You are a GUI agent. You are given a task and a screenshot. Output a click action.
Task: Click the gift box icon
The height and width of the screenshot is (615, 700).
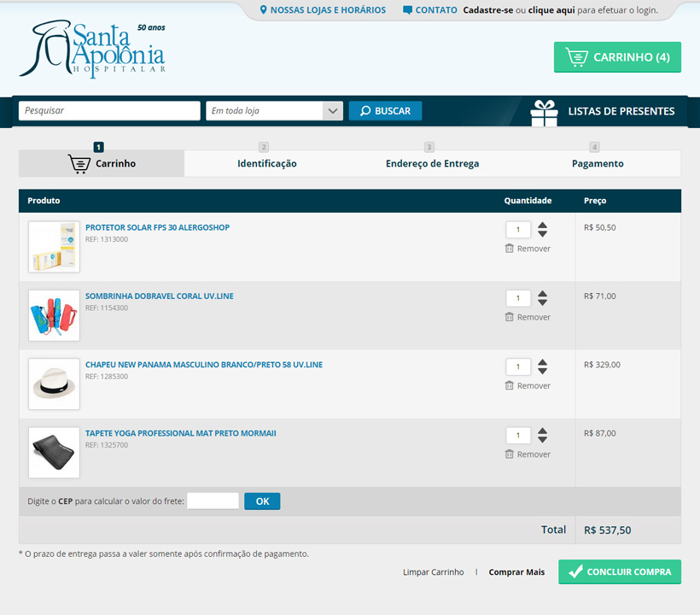[x=544, y=113]
